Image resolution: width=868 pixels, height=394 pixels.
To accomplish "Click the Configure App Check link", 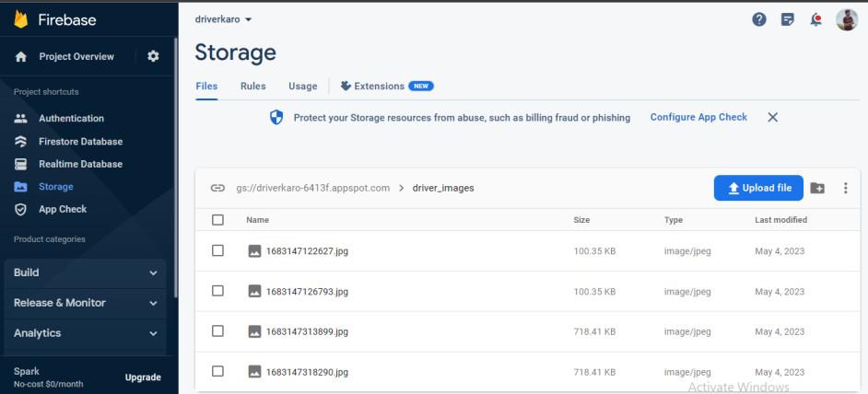I will (698, 117).
